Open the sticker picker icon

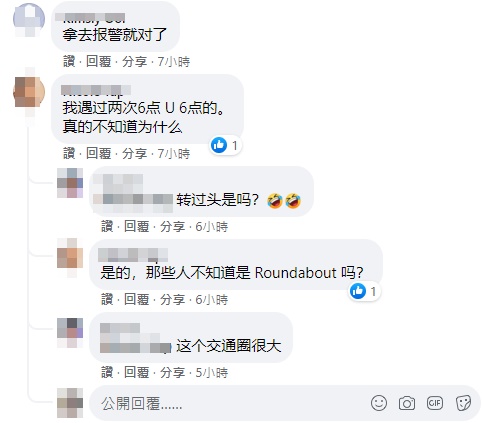[x=463, y=403]
